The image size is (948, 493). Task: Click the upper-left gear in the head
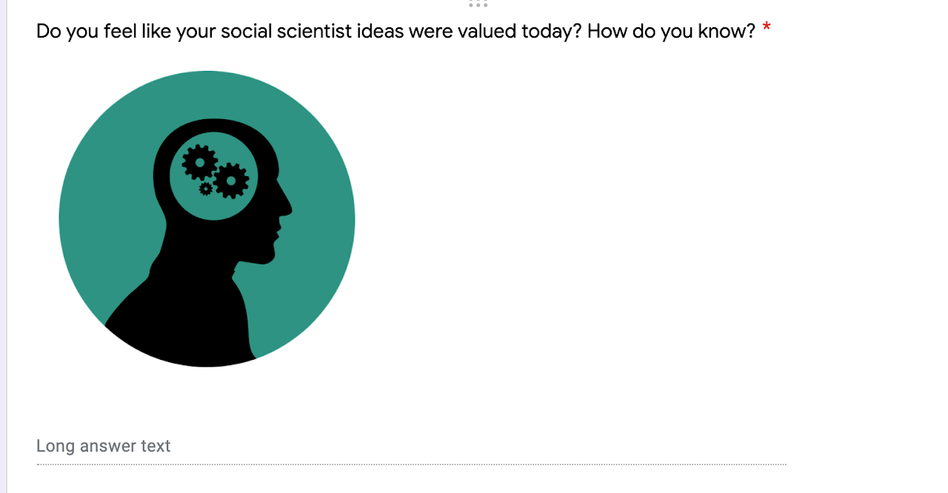point(200,161)
